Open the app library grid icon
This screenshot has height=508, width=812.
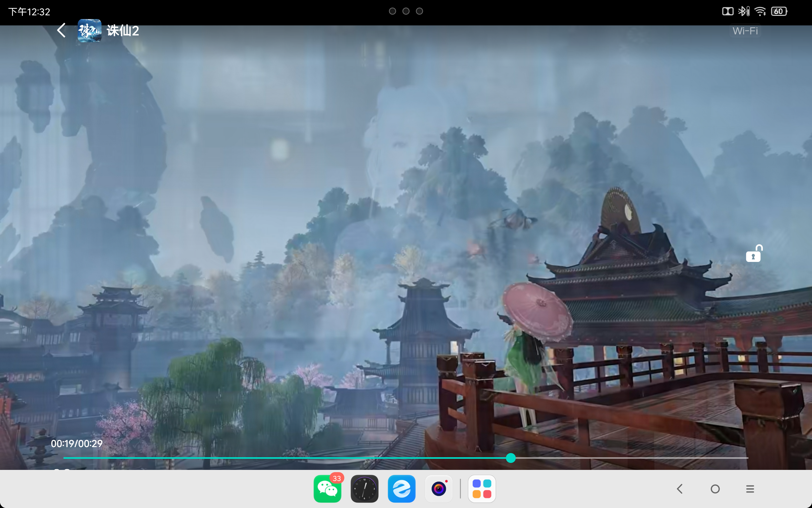[x=482, y=489]
